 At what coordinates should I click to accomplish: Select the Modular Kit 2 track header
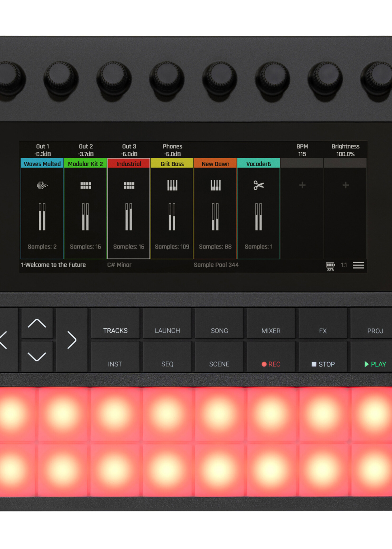85,164
